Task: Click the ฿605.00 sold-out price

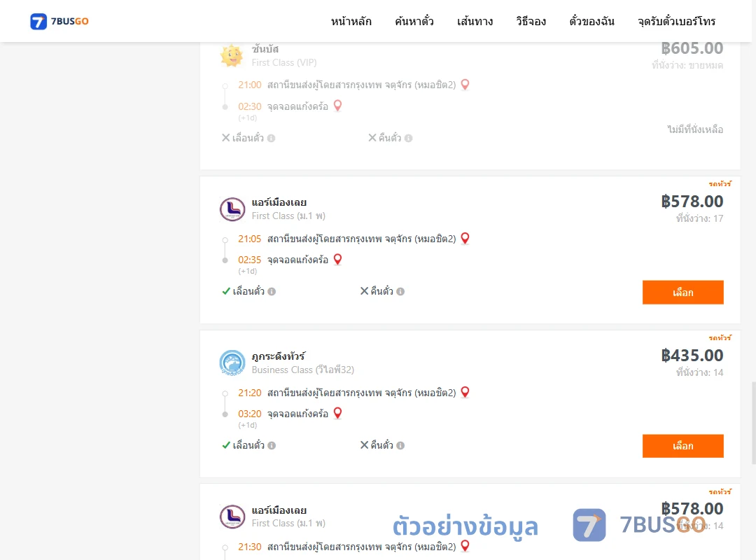Action: [692, 48]
